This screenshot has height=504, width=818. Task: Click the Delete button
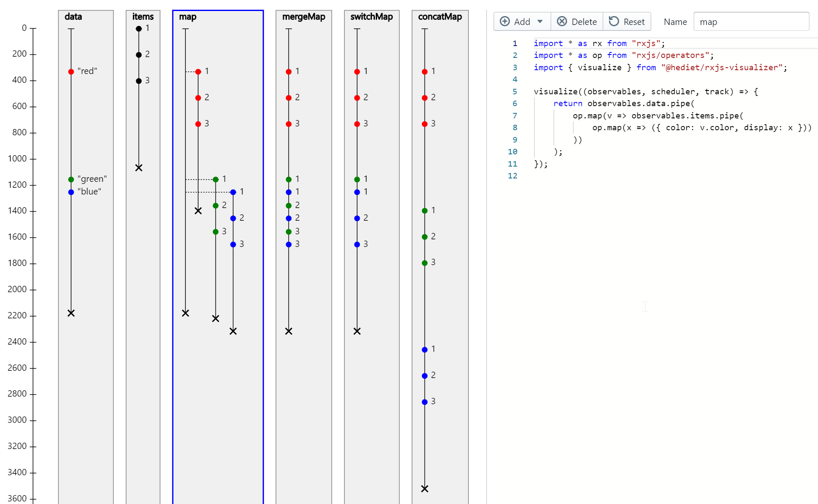[577, 22]
